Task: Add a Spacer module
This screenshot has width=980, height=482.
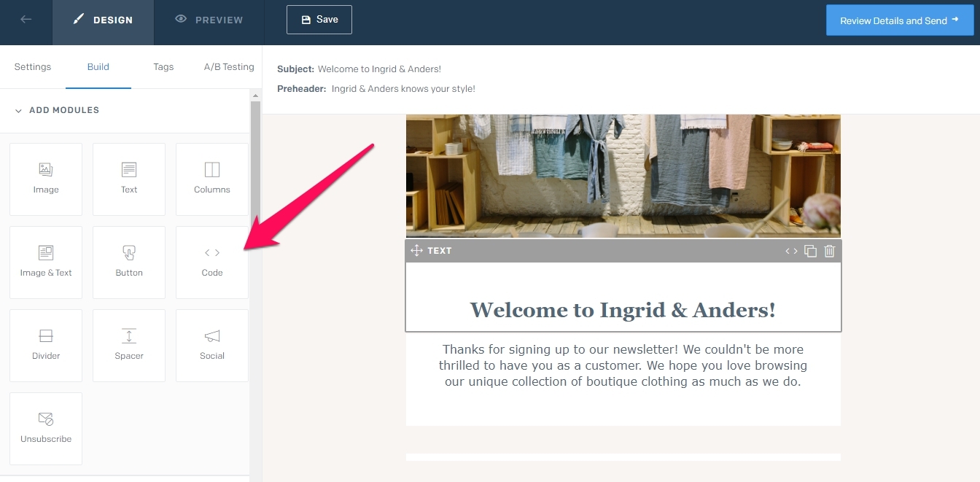Action: [x=129, y=346]
